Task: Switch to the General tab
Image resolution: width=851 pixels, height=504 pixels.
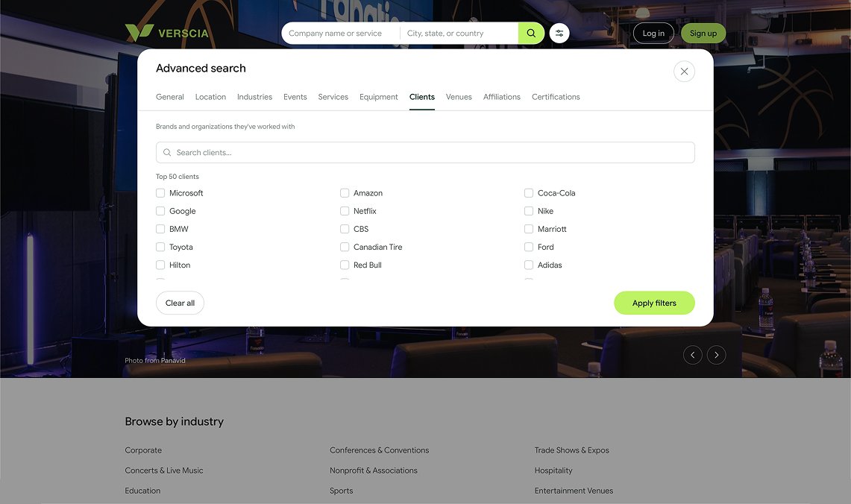Action: click(170, 97)
